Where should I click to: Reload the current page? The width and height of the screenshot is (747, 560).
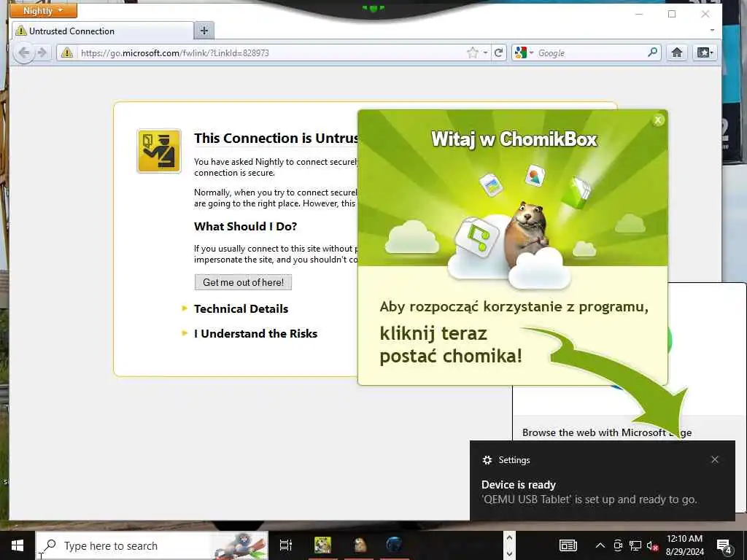click(x=498, y=52)
